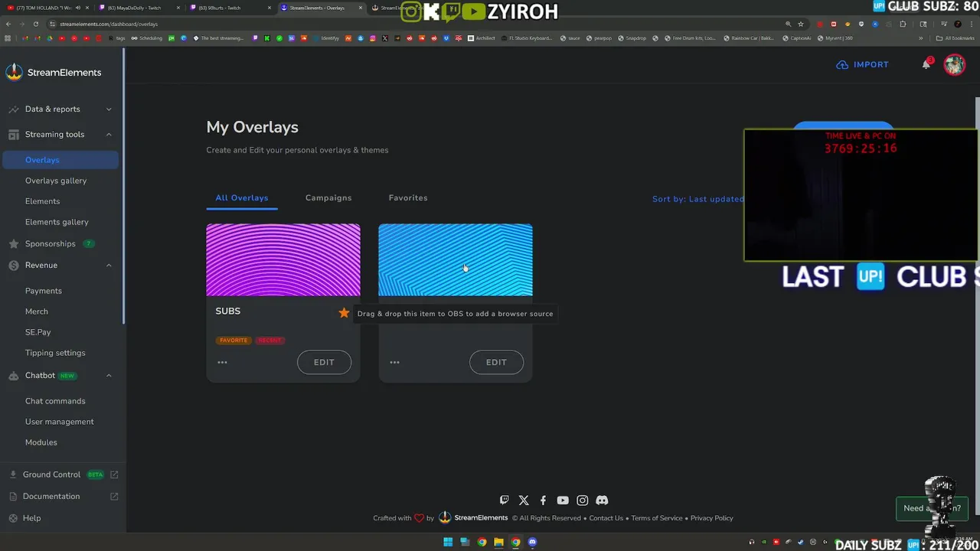
Task: Switch to the Campaigns tab
Action: (328, 197)
